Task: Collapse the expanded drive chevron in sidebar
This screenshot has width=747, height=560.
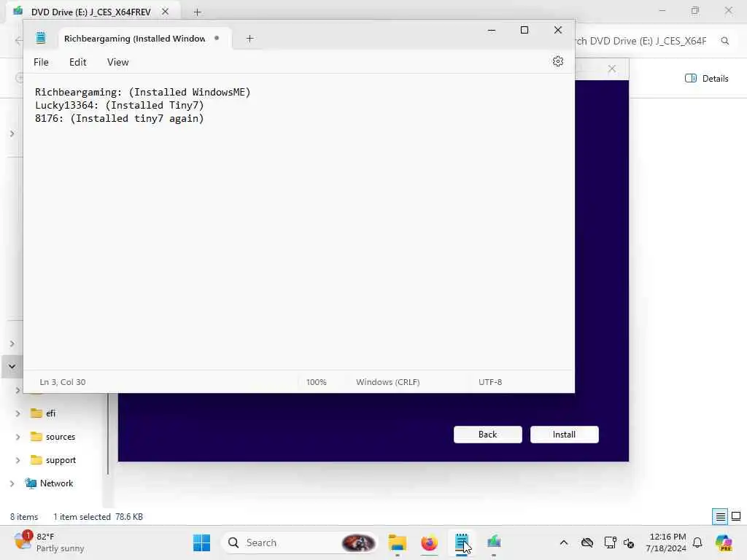Action: click(12, 367)
